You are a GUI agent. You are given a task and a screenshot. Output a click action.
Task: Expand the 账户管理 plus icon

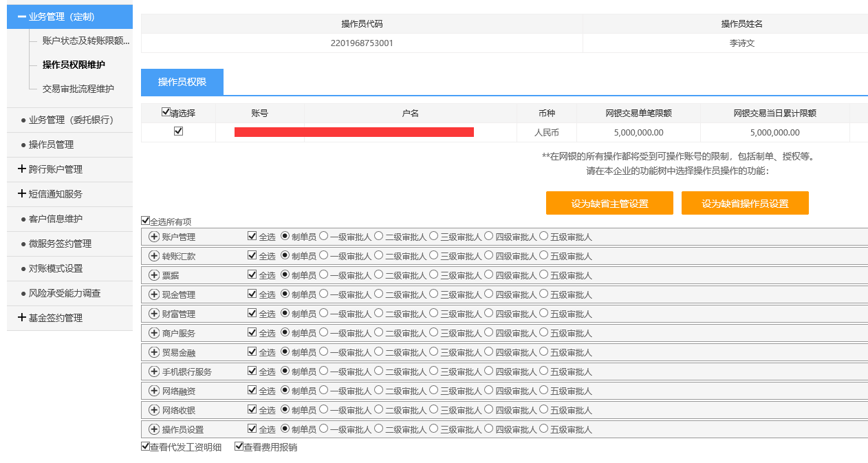point(154,237)
